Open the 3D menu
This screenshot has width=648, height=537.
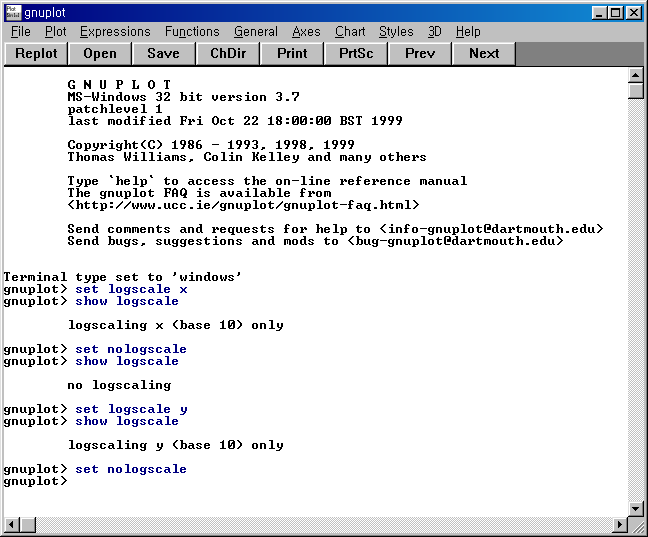coord(434,32)
